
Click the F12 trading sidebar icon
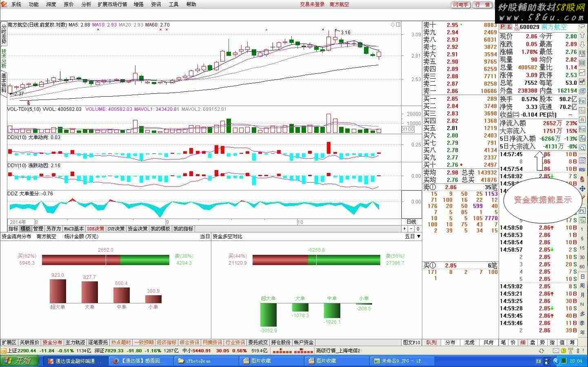583,128
